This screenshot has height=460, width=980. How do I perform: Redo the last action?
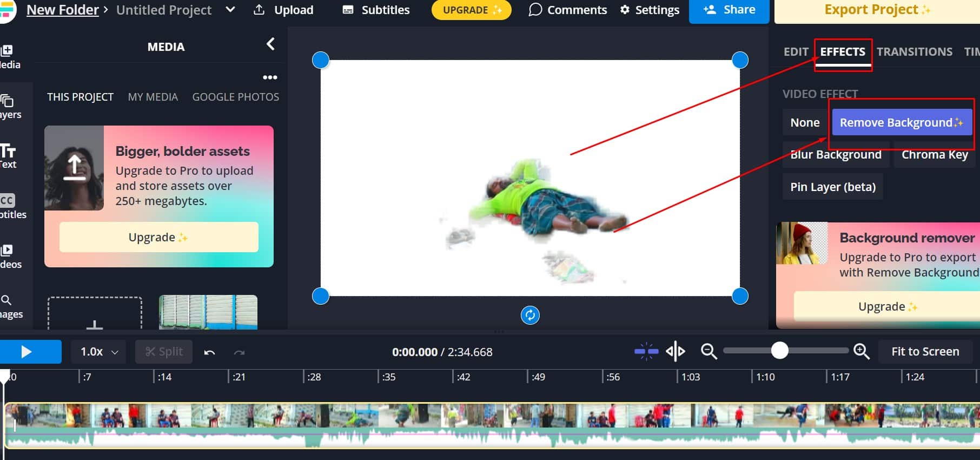click(x=239, y=352)
